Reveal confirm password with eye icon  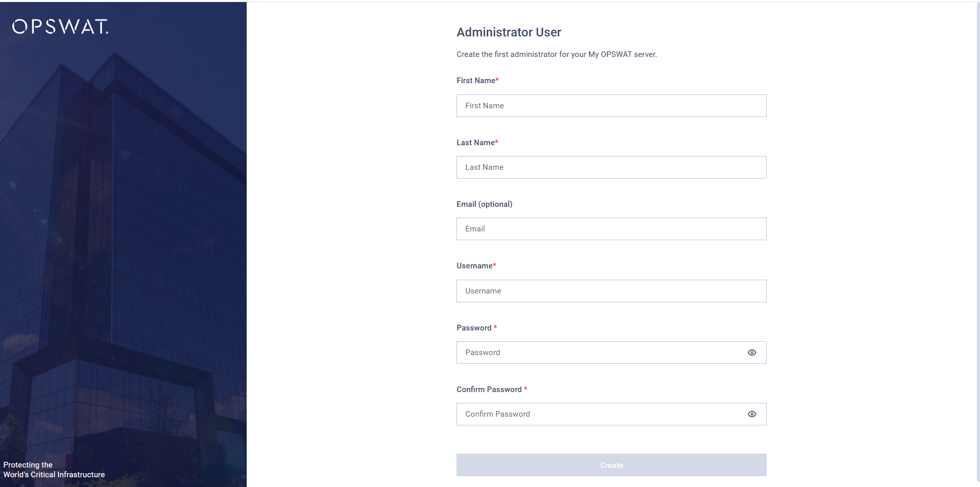752,414
